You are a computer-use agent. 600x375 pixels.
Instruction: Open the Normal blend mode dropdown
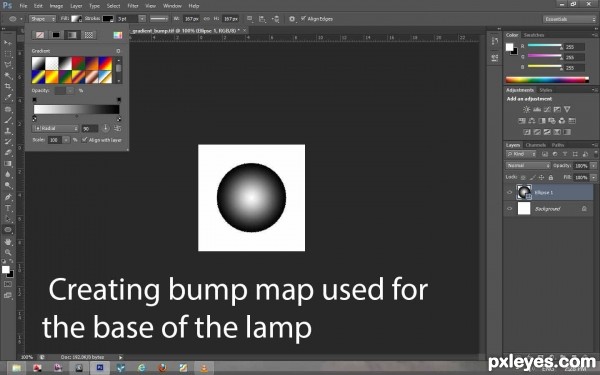[x=528, y=166]
